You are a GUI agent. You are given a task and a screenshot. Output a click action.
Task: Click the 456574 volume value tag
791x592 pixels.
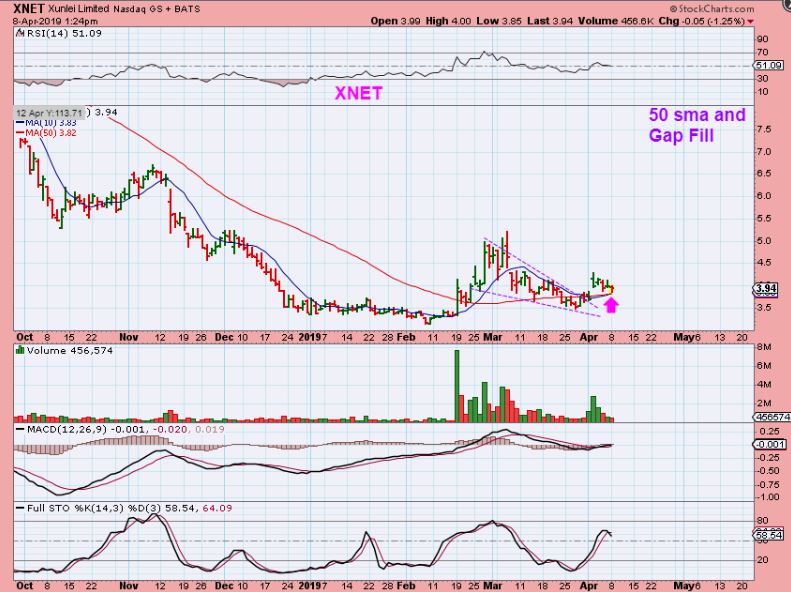[x=772, y=417]
